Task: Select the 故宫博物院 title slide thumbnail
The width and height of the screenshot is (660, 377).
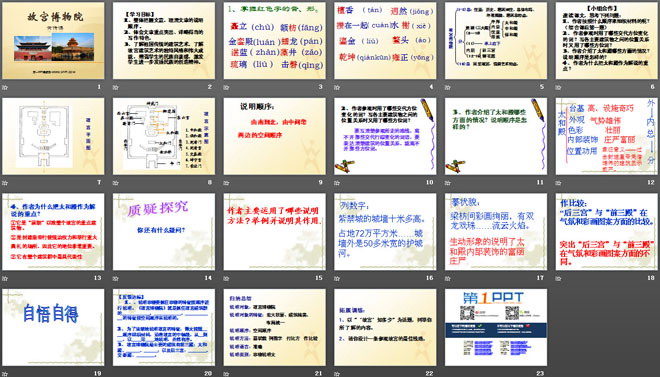Action: tap(53, 40)
